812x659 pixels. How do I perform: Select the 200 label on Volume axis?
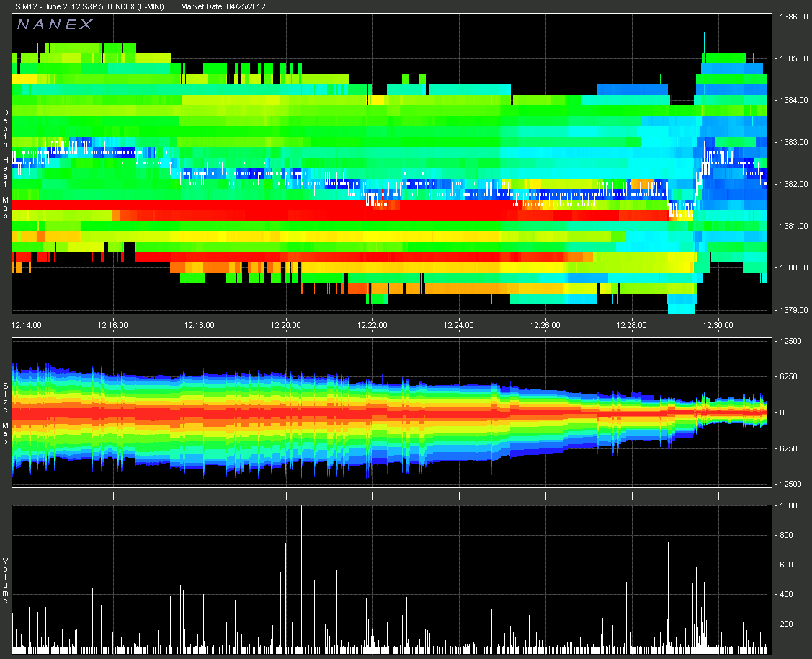pyautogui.click(x=787, y=624)
